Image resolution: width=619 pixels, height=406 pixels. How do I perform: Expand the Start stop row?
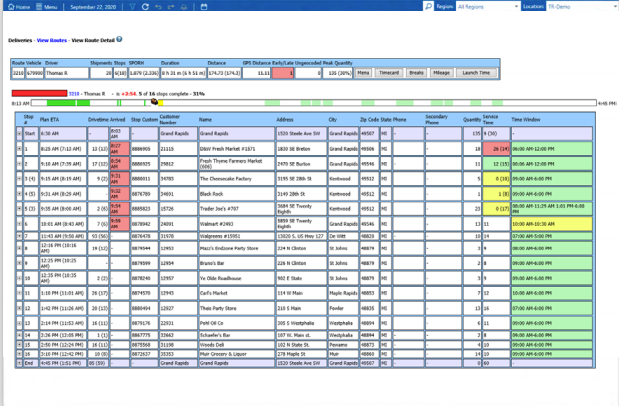tap(15, 132)
